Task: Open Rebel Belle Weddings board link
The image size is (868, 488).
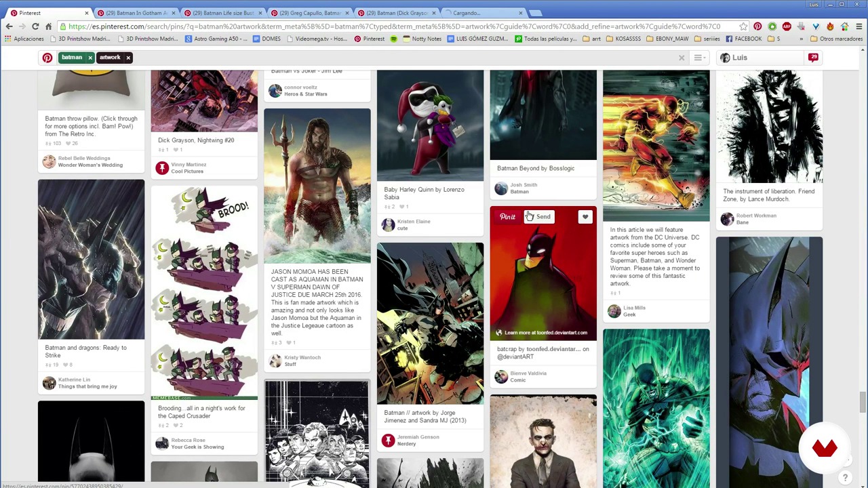Action: (90, 165)
